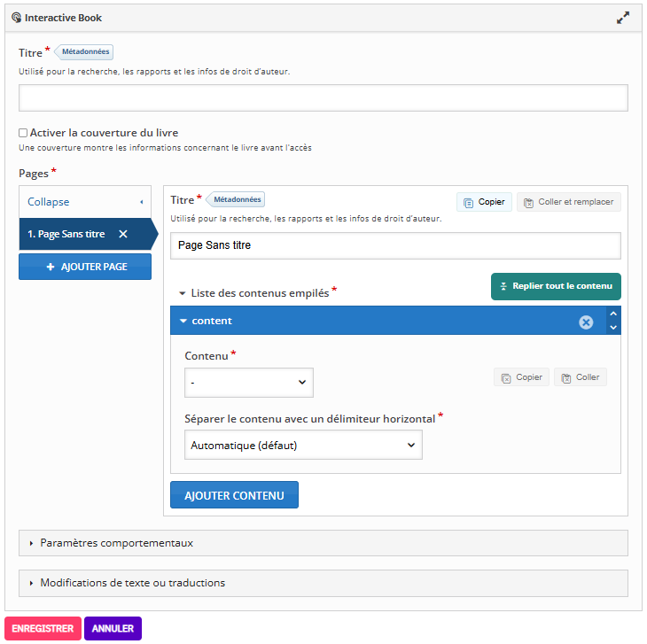The image size is (647, 644).
Task: Click the main Titre text field
Action: pyautogui.click(x=323, y=97)
